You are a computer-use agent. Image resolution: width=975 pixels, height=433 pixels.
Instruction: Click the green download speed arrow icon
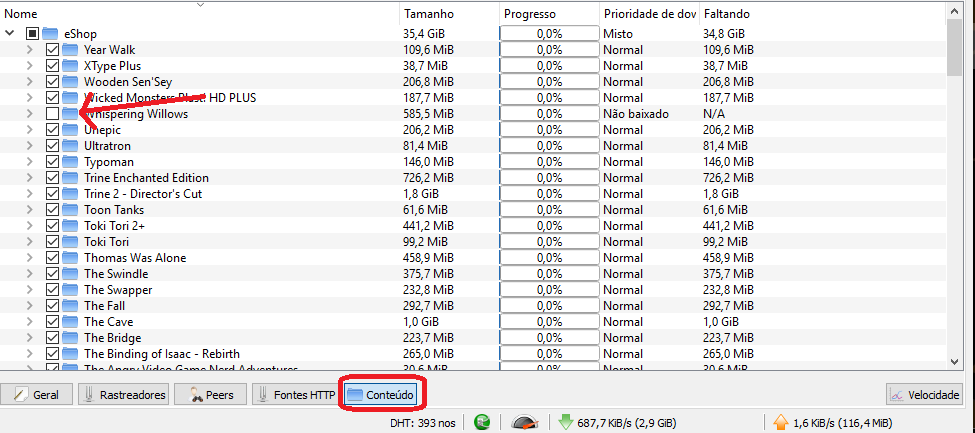point(565,423)
